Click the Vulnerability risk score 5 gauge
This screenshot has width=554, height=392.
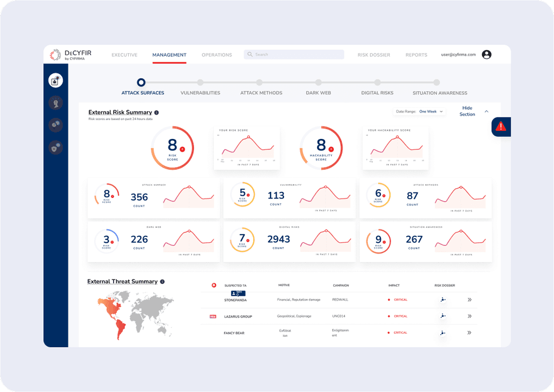[242, 195]
